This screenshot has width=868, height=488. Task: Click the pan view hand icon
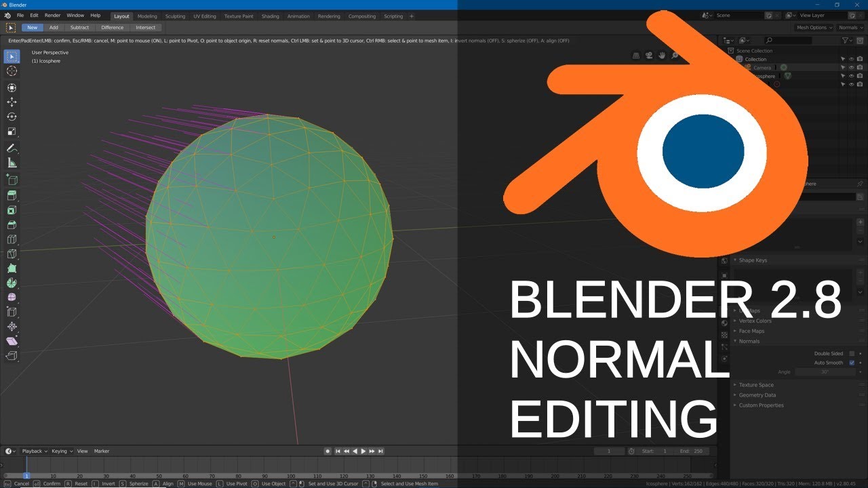pos(663,56)
